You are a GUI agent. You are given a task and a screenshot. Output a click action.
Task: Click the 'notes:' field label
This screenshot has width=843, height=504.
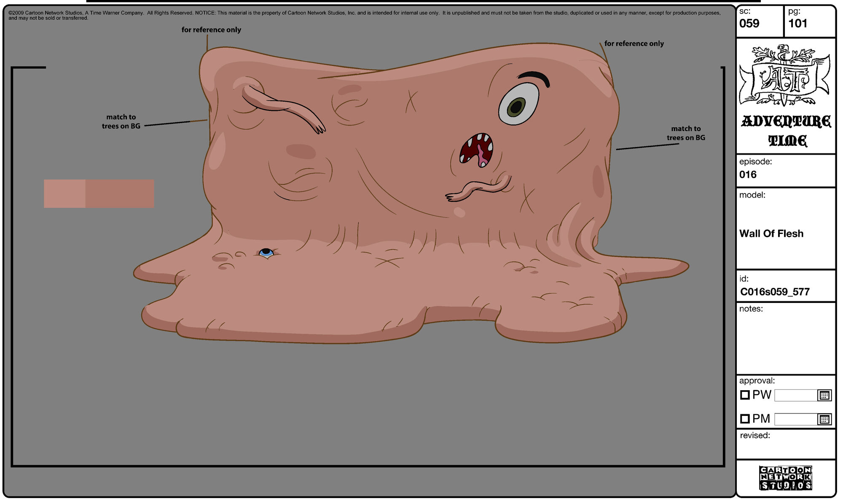point(751,309)
